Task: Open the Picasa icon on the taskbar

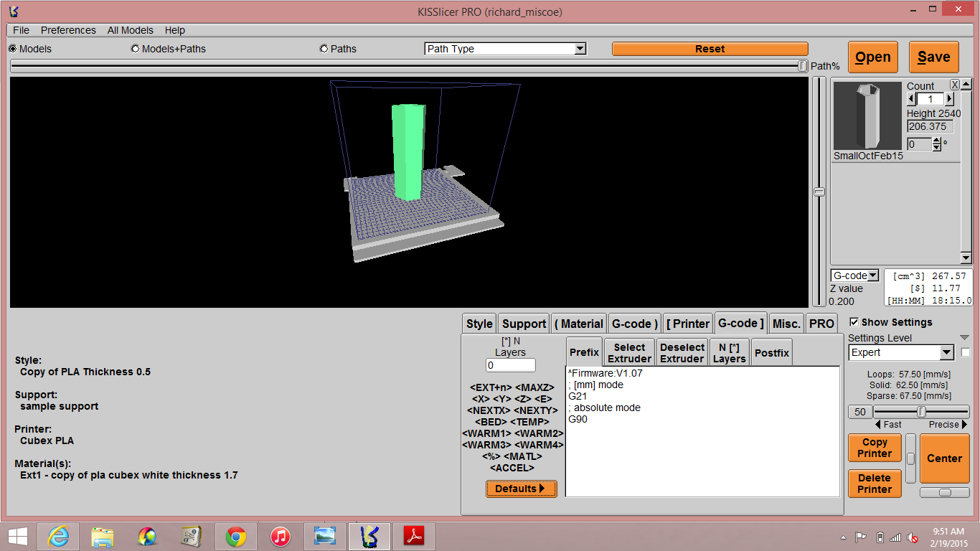Action: point(147,537)
